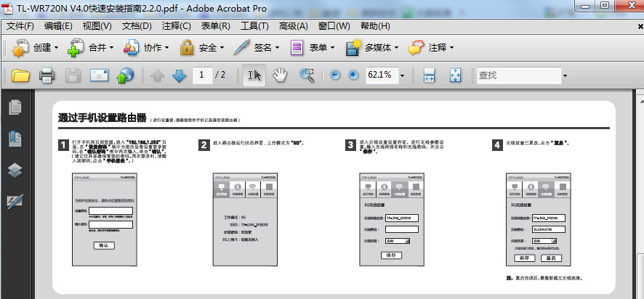Click the 签名 pen icon
The width and height of the screenshot is (644, 299).
[241, 48]
